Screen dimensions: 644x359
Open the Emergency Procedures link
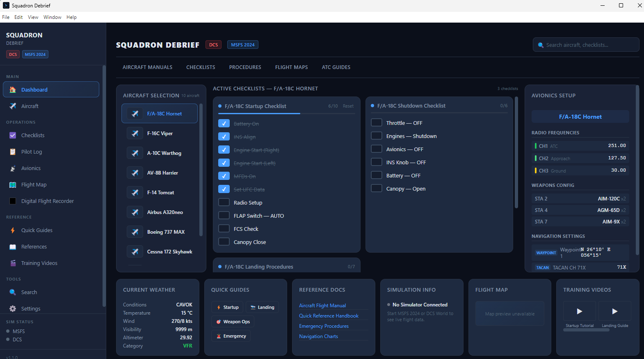[324, 326]
